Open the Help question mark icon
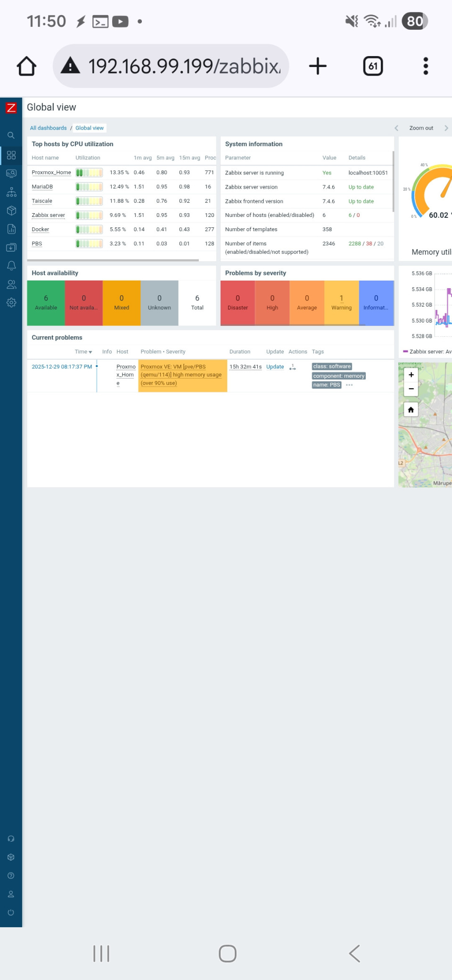Image resolution: width=452 pixels, height=980 pixels. (x=11, y=875)
